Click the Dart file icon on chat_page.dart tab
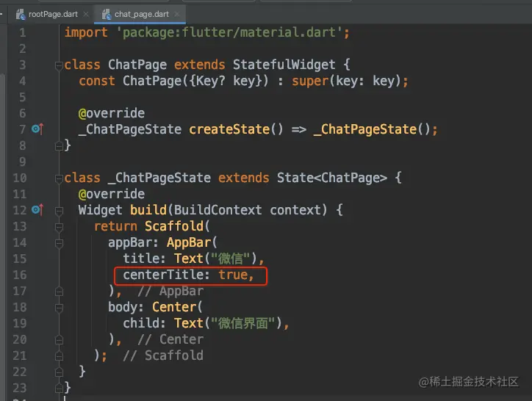Image resolution: width=532 pixels, height=401 pixels. coord(107,14)
